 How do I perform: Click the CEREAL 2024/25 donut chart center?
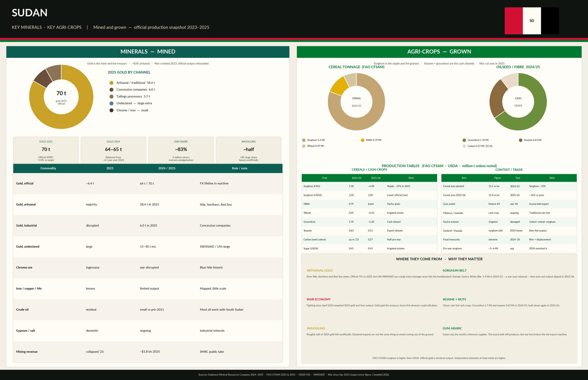pos(356,102)
